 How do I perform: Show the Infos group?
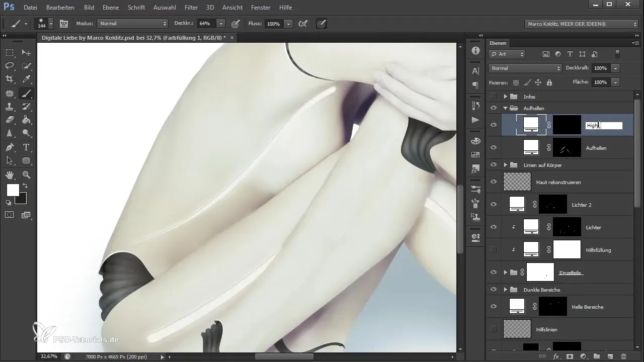pos(494,97)
